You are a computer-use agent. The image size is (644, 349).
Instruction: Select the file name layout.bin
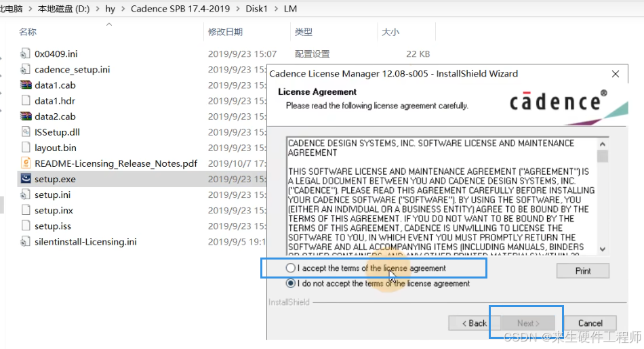[x=56, y=148]
